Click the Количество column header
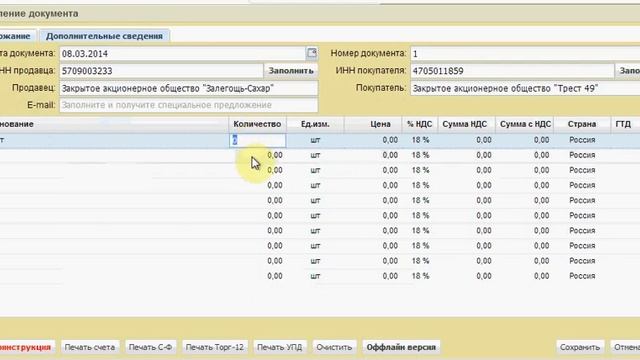This screenshot has width=640, height=360. tap(257, 124)
